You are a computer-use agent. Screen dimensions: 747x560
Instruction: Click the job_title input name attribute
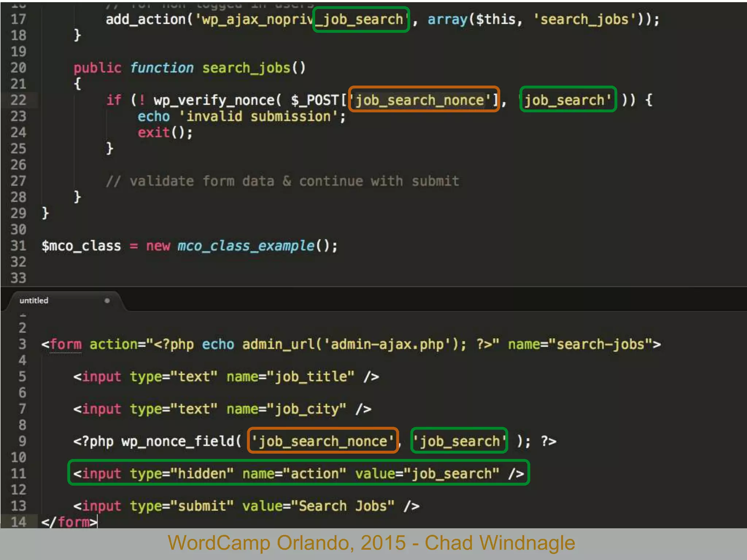coord(290,377)
